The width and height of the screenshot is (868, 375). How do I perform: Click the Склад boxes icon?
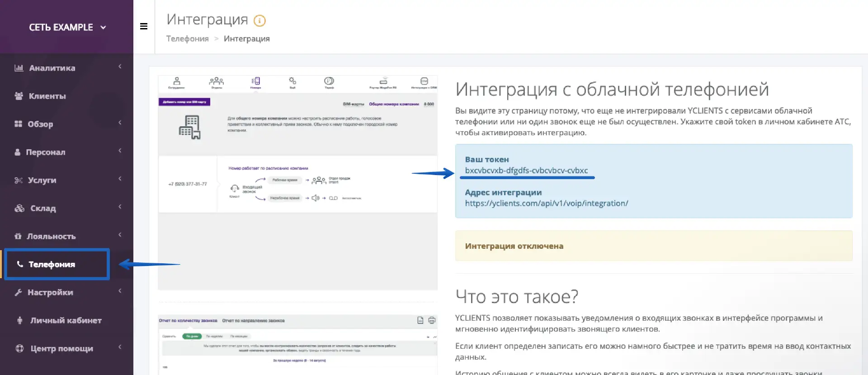tap(19, 208)
